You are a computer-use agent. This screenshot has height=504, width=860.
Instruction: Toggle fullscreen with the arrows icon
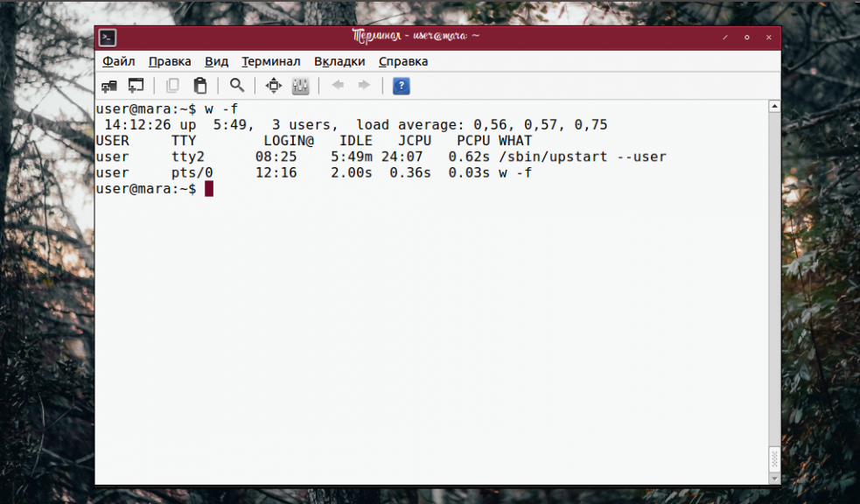pyautogui.click(x=273, y=86)
